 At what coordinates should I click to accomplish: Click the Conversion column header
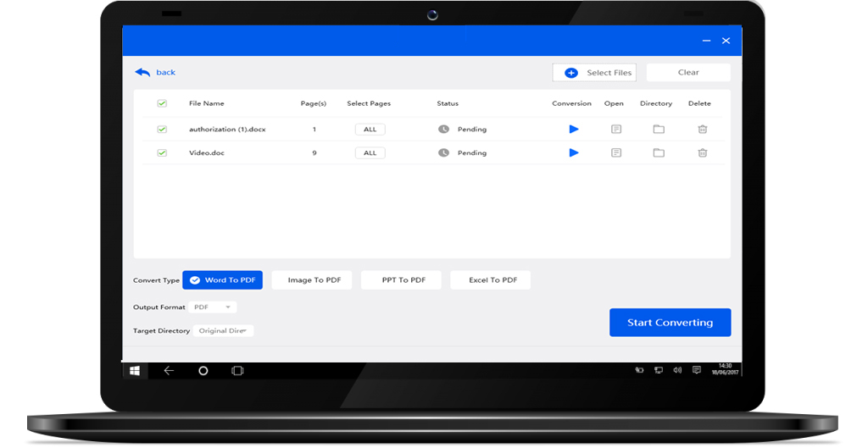coord(571,103)
